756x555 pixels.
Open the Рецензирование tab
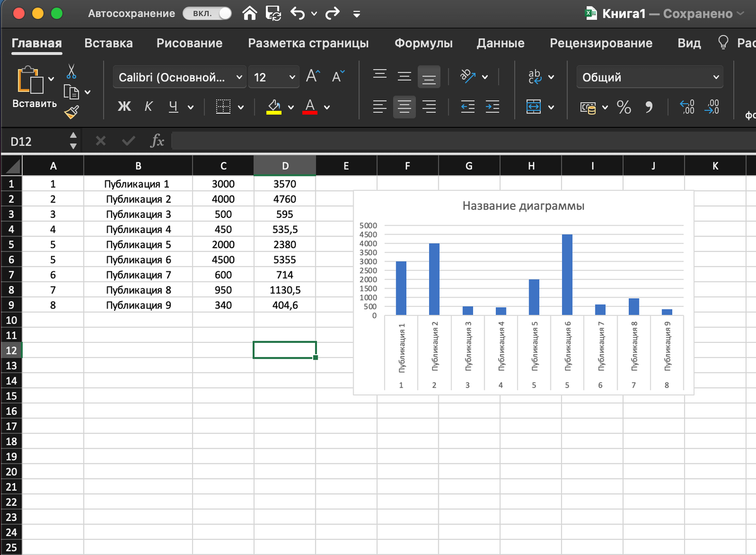(x=601, y=43)
